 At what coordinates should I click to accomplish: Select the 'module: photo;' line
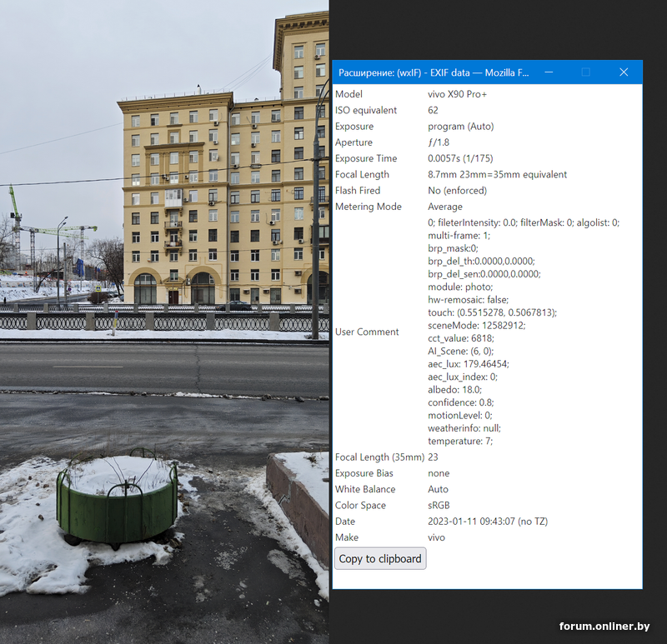[x=460, y=287]
